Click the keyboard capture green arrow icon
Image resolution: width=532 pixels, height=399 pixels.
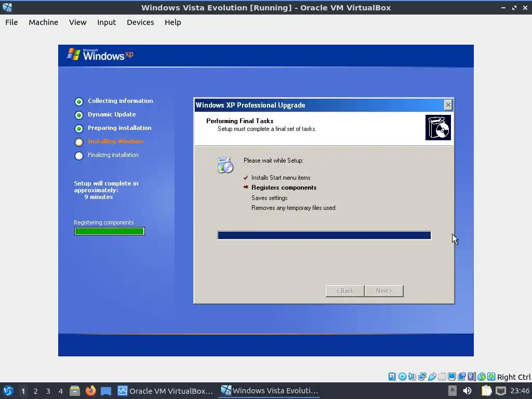click(491, 376)
